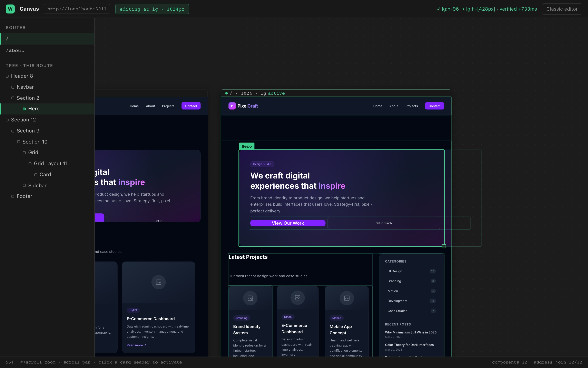The width and height of the screenshot is (588, 368).
Task: Click the Mobile tag on the project card
Action: click(x=336, y=318)
